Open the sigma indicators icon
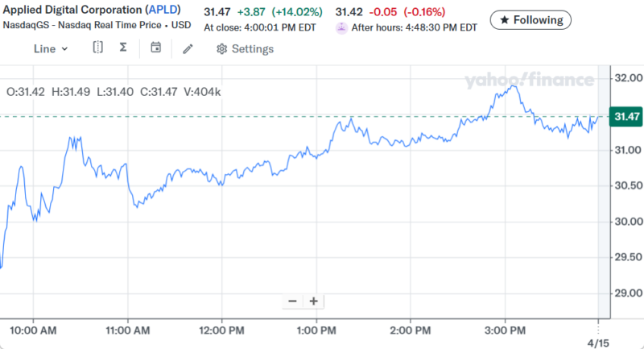 pyautogui.click(x=123, y=48)
